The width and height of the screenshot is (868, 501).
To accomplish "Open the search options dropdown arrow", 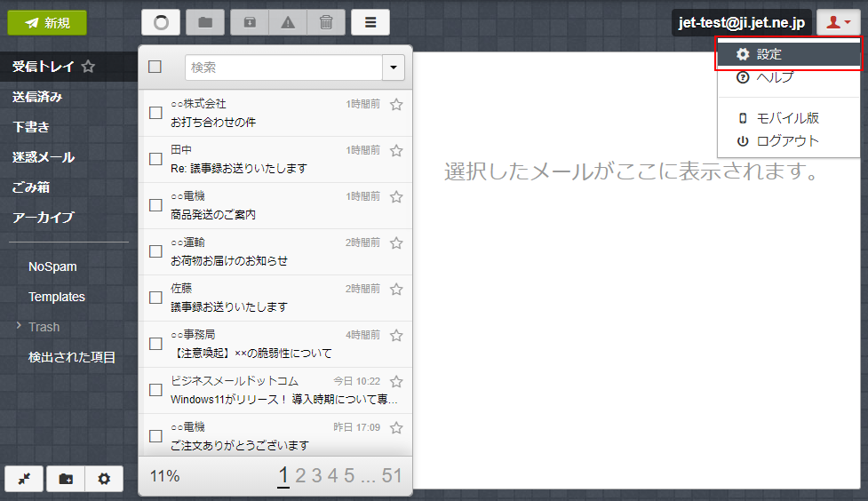I will tap(394, 68).
